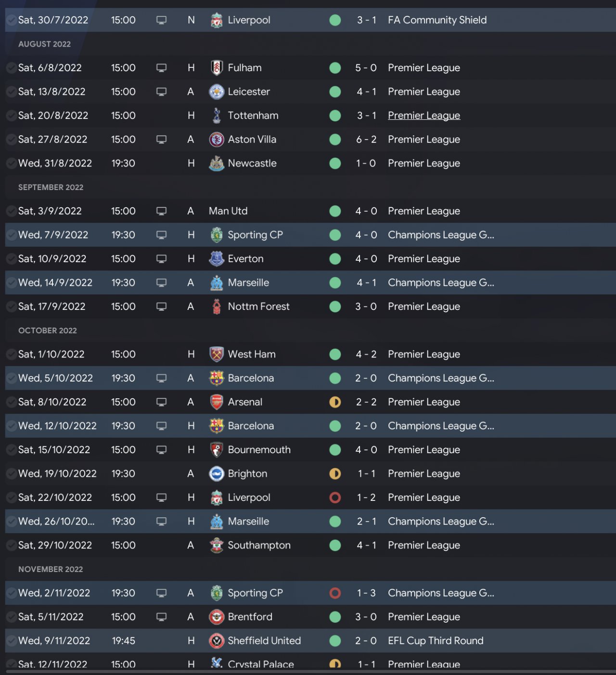This screenshot has width=616, height=675.
Task: Toggle the checkmark beside Sat, 1/10/2022
Action: coord(11,355)
